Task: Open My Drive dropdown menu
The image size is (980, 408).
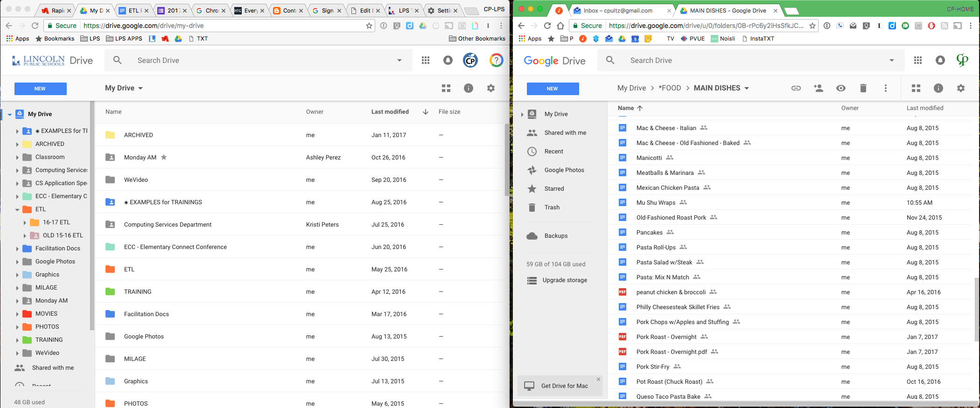Action: (x=124, y=88)
